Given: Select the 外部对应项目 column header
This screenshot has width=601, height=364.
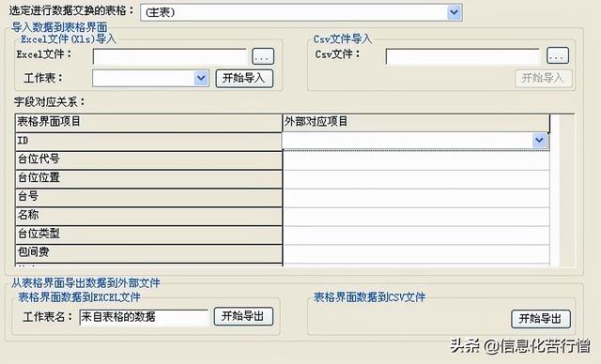Looking at the screenshot, I should (x=416, y=123).
